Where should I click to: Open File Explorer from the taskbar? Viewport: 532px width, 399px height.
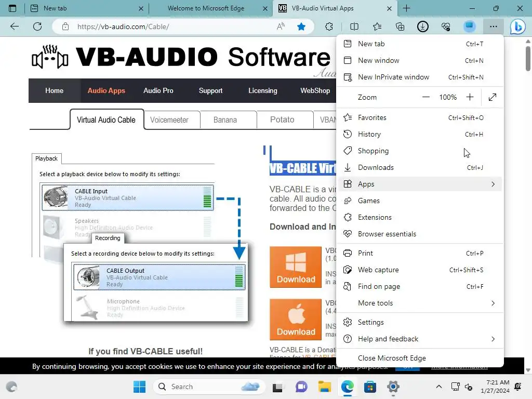(x=324, y=387)
